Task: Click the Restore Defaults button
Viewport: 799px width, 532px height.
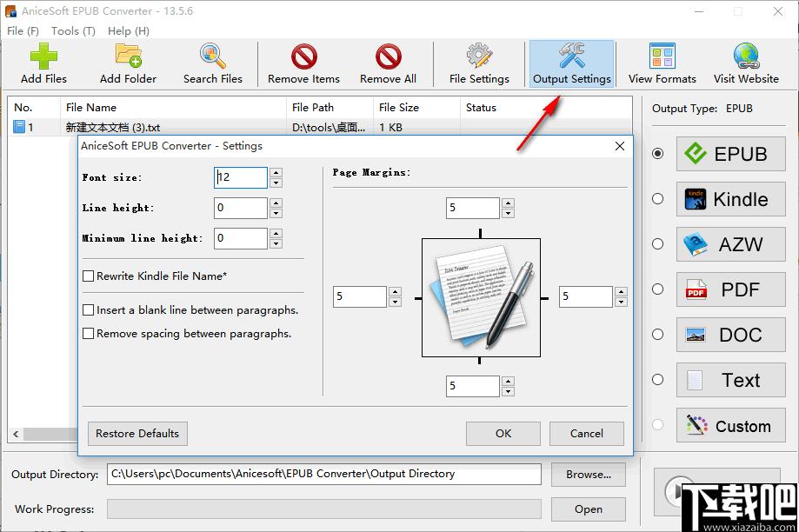Action: (137, 434)
